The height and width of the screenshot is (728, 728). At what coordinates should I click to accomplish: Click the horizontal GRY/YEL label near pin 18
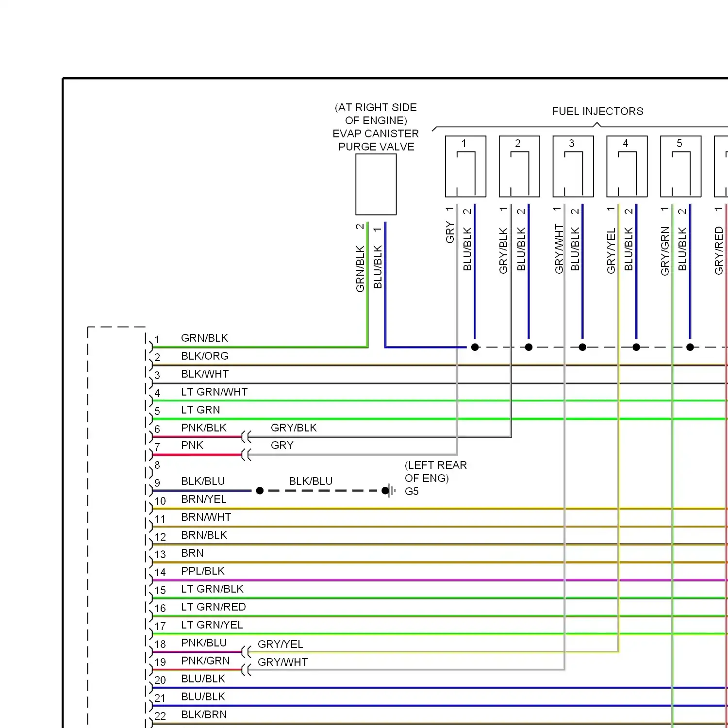(x=281, y=644)
